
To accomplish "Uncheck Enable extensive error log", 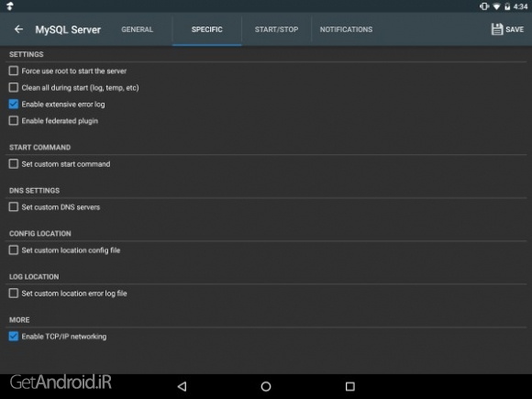I will click(13, 104).
